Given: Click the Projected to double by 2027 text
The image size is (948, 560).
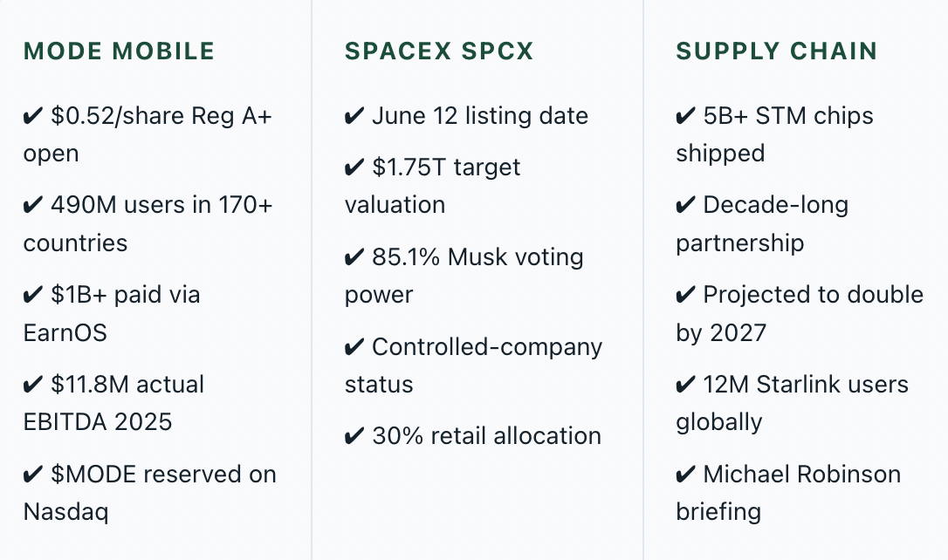Looking at the screenshot, I should click(x=800, y=313).
